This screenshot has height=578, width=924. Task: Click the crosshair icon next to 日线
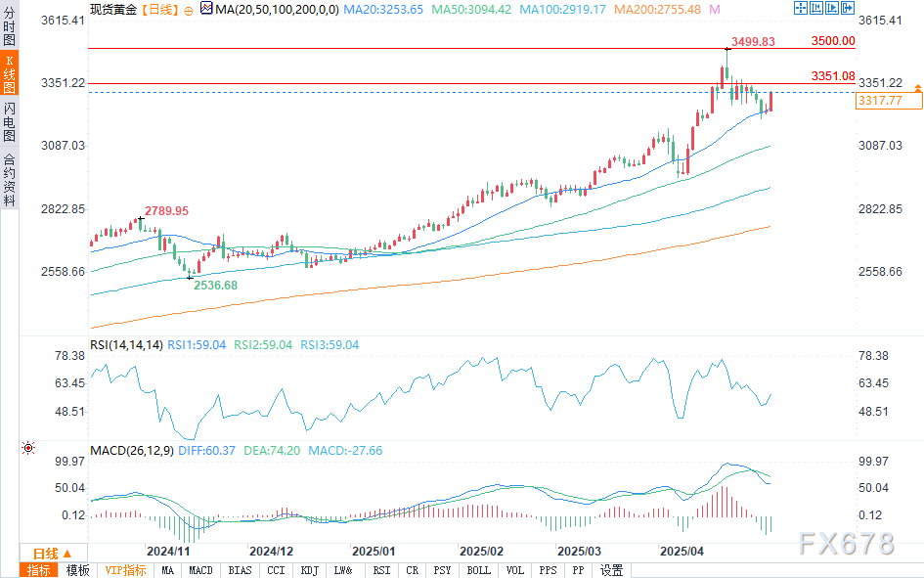coord(189,10)
